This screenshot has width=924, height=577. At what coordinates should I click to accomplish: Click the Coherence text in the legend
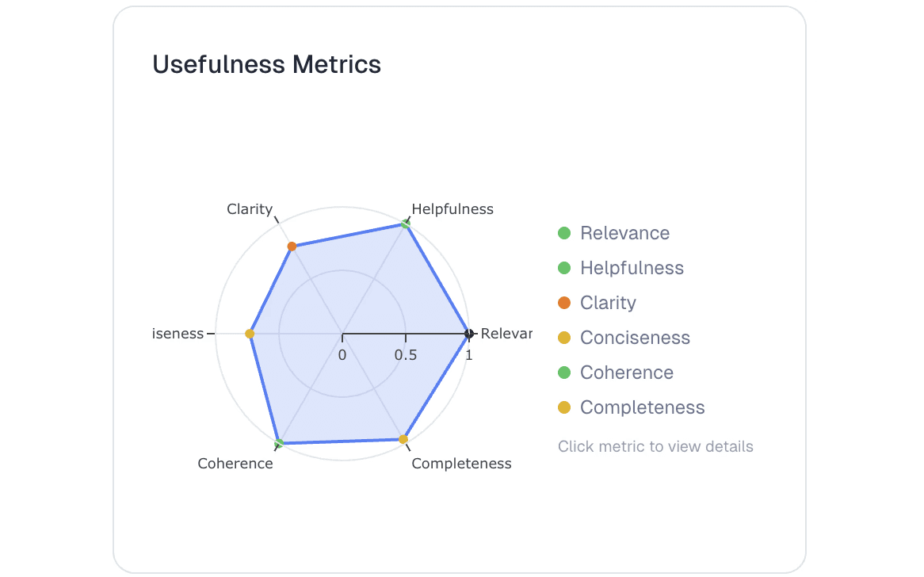click(x=626, y=373)
